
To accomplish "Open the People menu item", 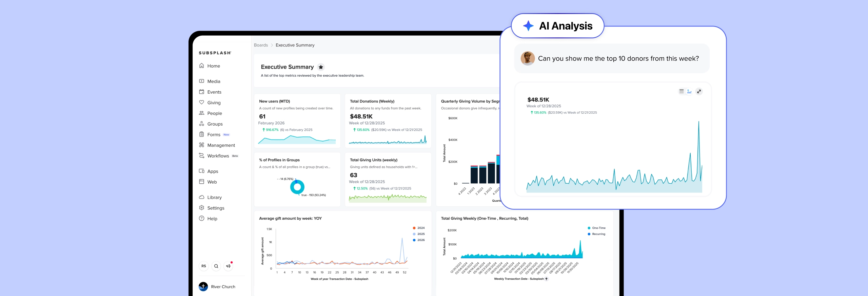I will [215, 113].
